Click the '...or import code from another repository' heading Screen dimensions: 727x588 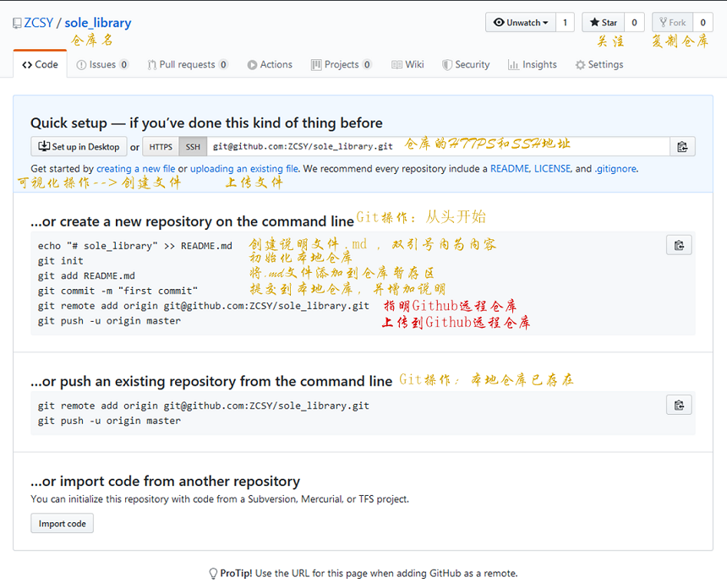point(165,481)
